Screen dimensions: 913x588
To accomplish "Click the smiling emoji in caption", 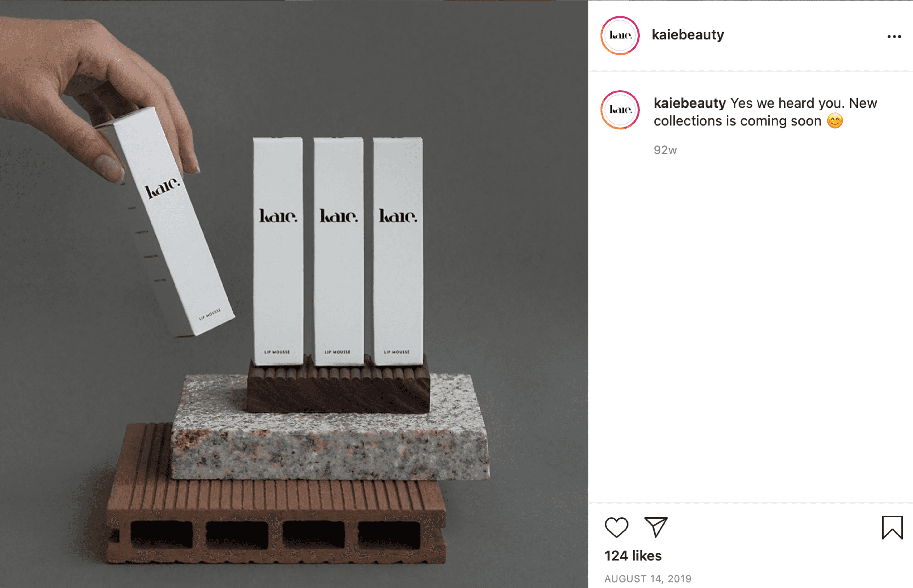I will [835, 121].
